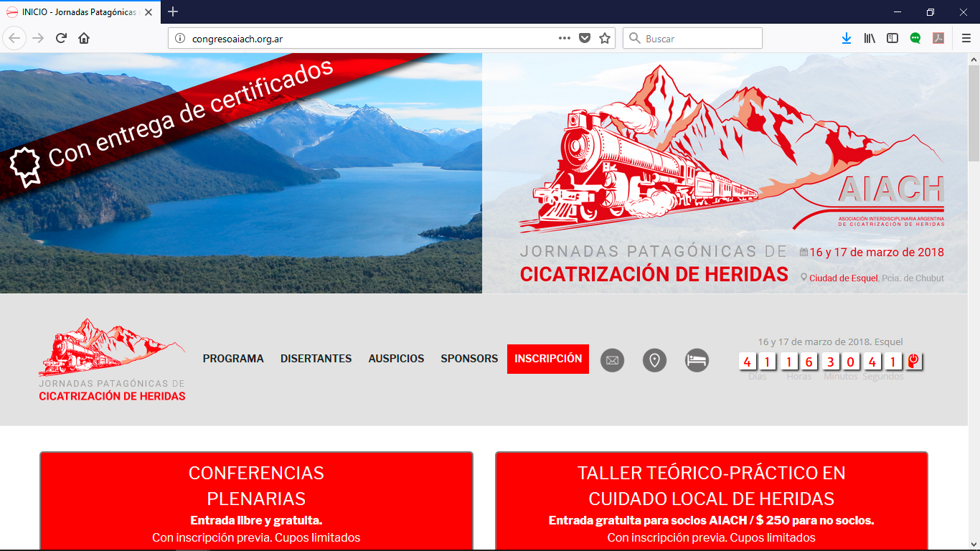Minimize the browser window

coord(897,11)
